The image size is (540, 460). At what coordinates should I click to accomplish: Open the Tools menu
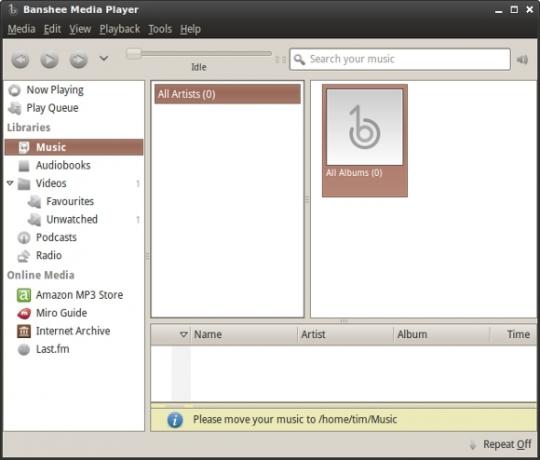tap(160, 29)
